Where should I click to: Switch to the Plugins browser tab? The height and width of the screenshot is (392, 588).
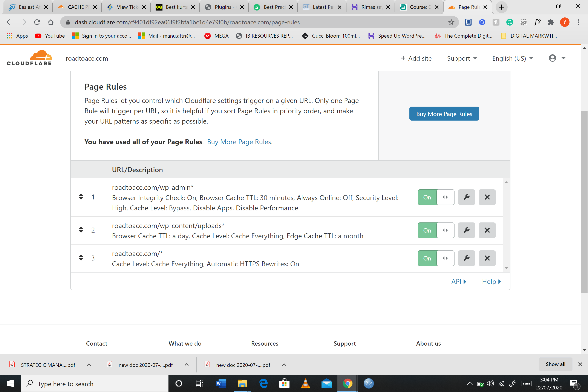click(224, 7)
